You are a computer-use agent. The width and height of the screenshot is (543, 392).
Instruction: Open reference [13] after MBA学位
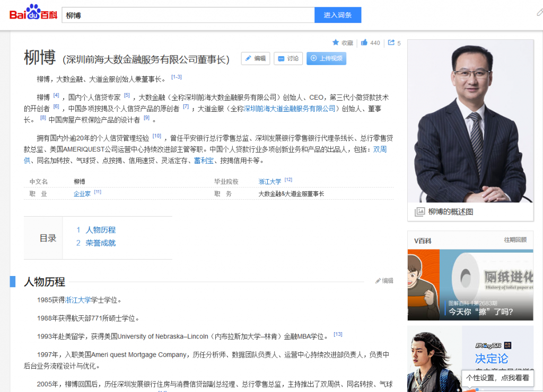[338, 334]
